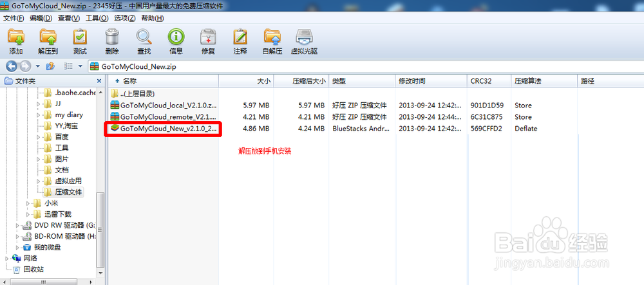
Task: Click the CRC32 value 901D1D59
Action: coord(487,106)
